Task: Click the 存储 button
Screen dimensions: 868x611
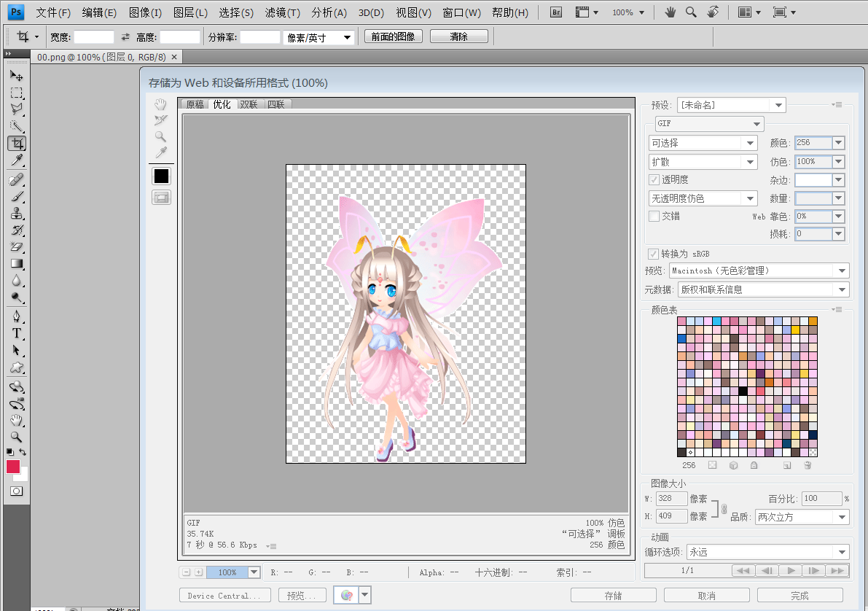Action: (614, 596)
